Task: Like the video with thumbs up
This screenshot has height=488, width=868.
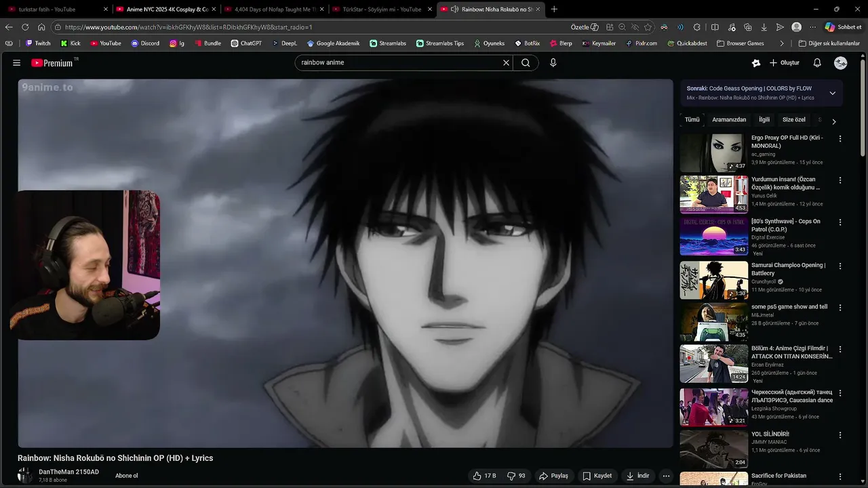Action: (x=484, y=476)
